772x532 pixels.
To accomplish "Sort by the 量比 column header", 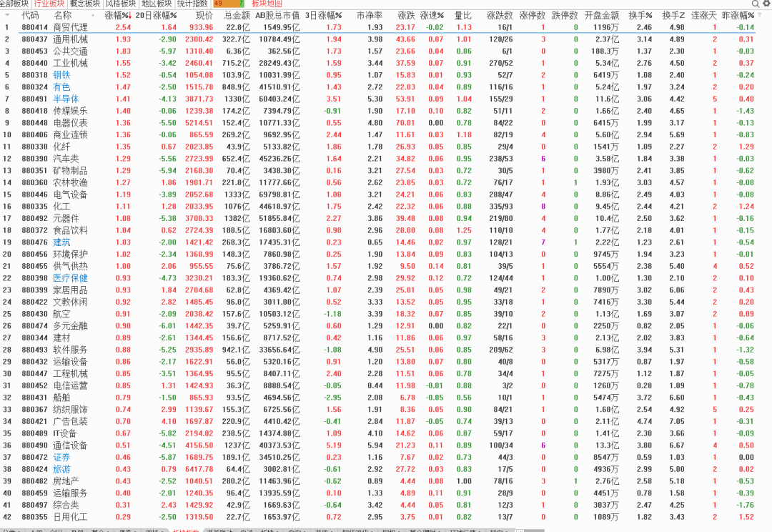I will click(x=462, y=15).
